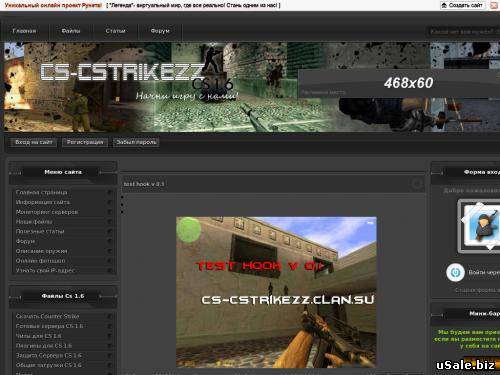Click the old login form link
Viewport: 500px width, 375px height.
(477, 290)
